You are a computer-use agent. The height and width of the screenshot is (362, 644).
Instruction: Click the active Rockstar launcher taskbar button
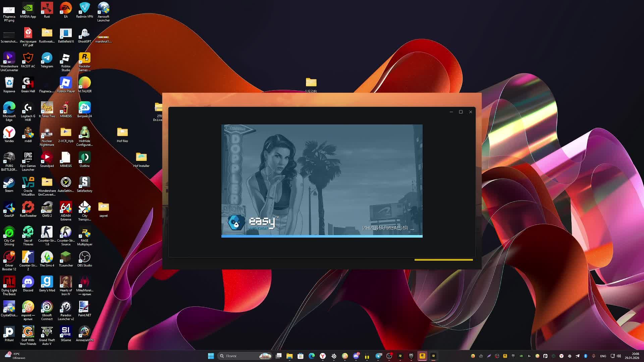tap(422, 356)
